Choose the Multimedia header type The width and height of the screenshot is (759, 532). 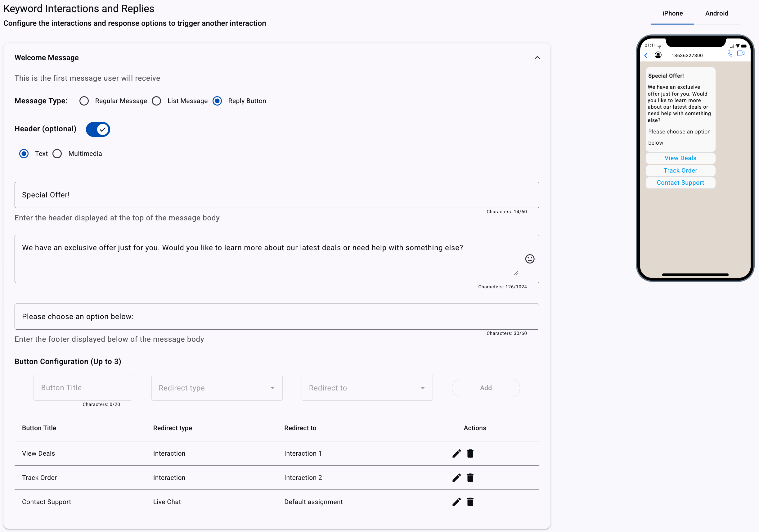pos(57,153)
